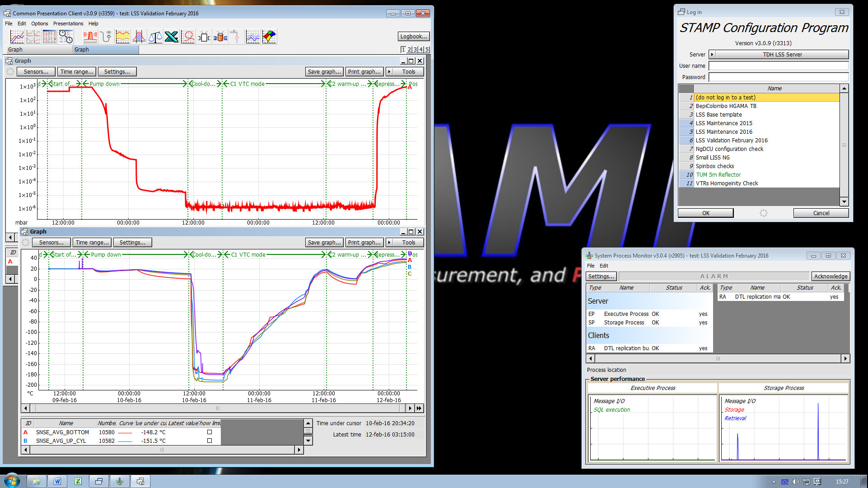
Task: Open the File menu in Common Presentation Client
Action: pos(9,23)
